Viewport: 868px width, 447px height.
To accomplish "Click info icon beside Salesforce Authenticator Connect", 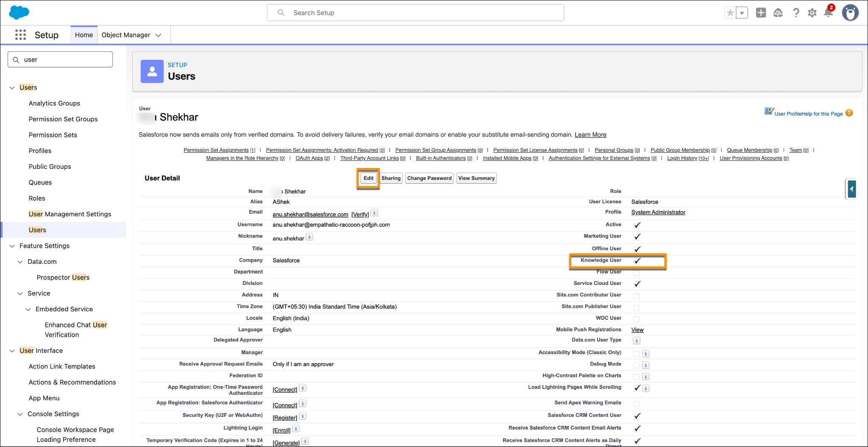I will tap(303, 403).
